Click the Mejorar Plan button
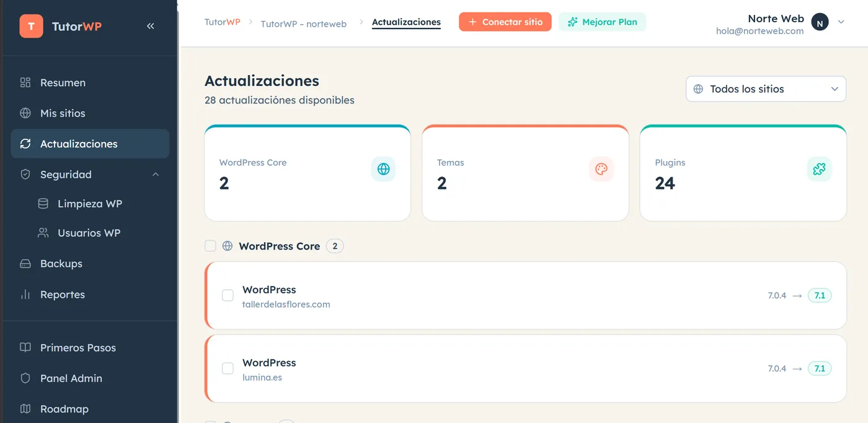This screenshot has width=868, height=423. (602, 22)
